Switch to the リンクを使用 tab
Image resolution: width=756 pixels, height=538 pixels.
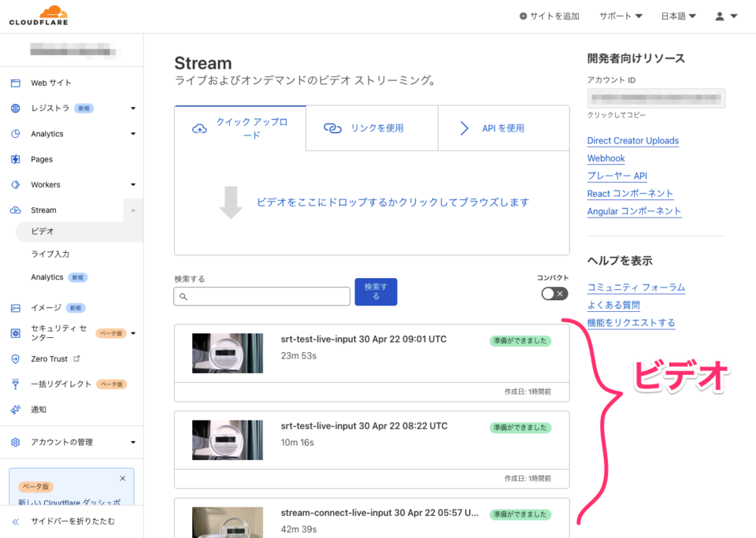[x=372, y=127]
